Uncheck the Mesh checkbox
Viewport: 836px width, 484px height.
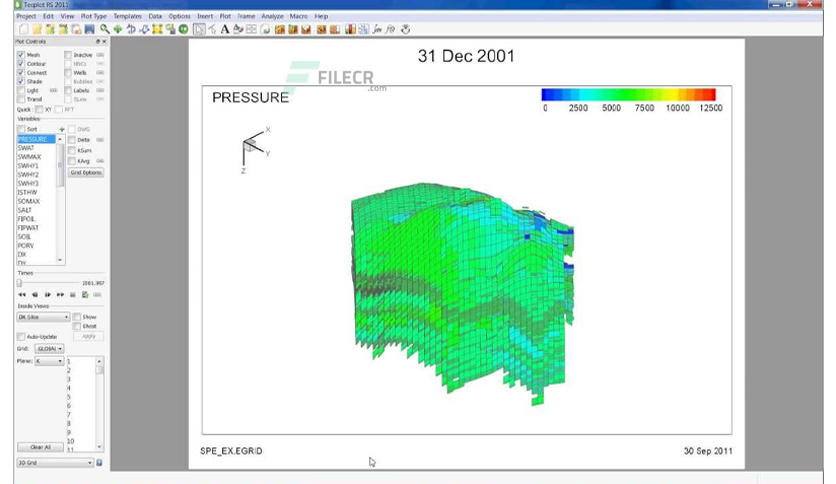(21, 55)
